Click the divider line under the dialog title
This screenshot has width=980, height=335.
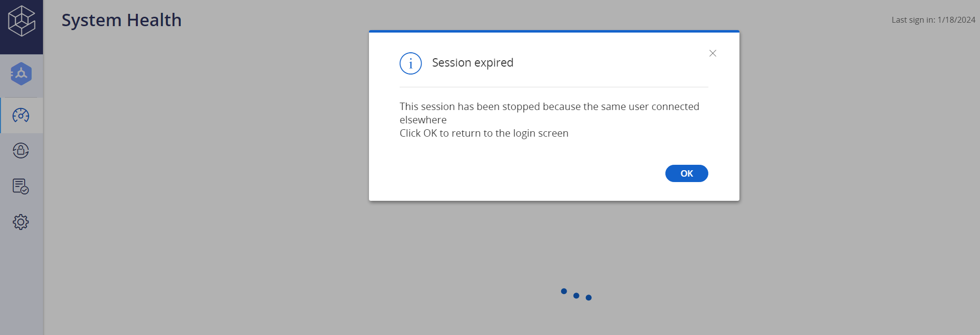point(554,87)
